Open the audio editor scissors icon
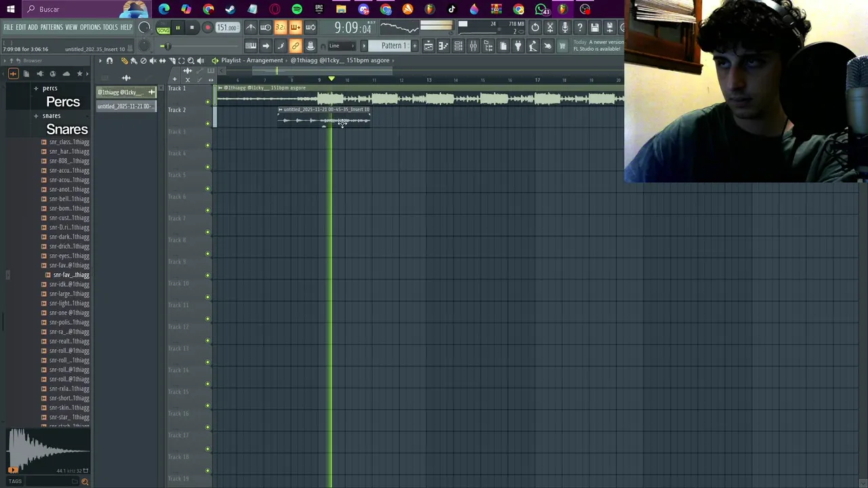 coord(550,27)
